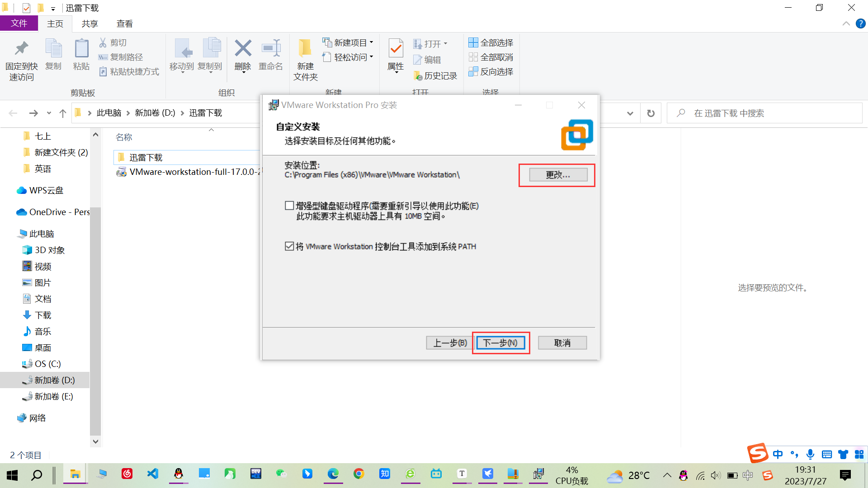This screenshot has height=488, width=868.
Task: Open the address bar history dropdown
Action: pyautogui.click(x=630, y=113)
